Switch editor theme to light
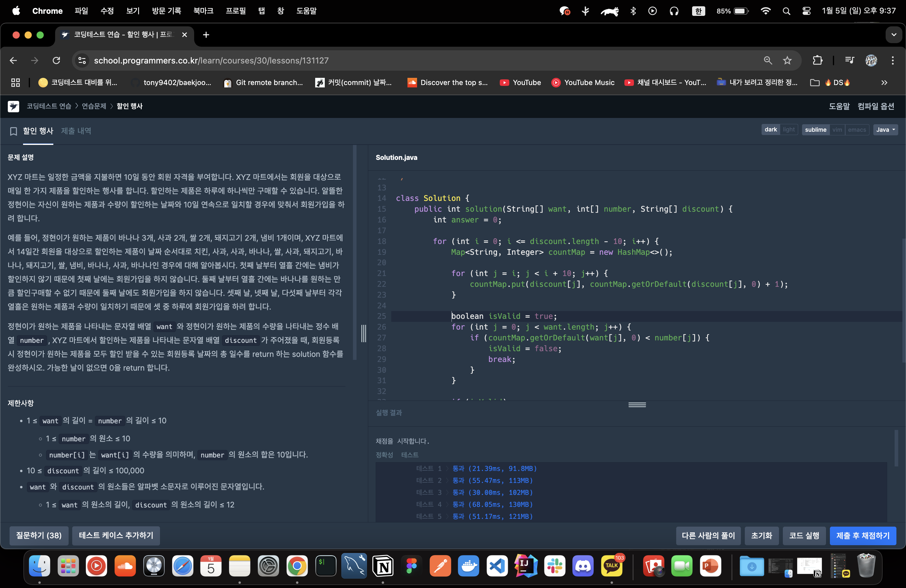Viewport: 906px width, 588px height. [x=789, y=130]
